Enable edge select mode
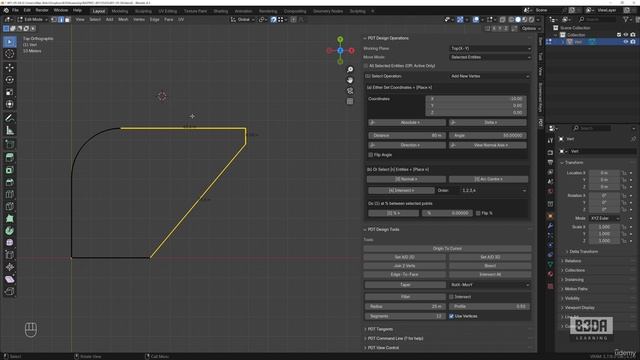This screenshot has width=640, height=360. click(x=61, y=20)
